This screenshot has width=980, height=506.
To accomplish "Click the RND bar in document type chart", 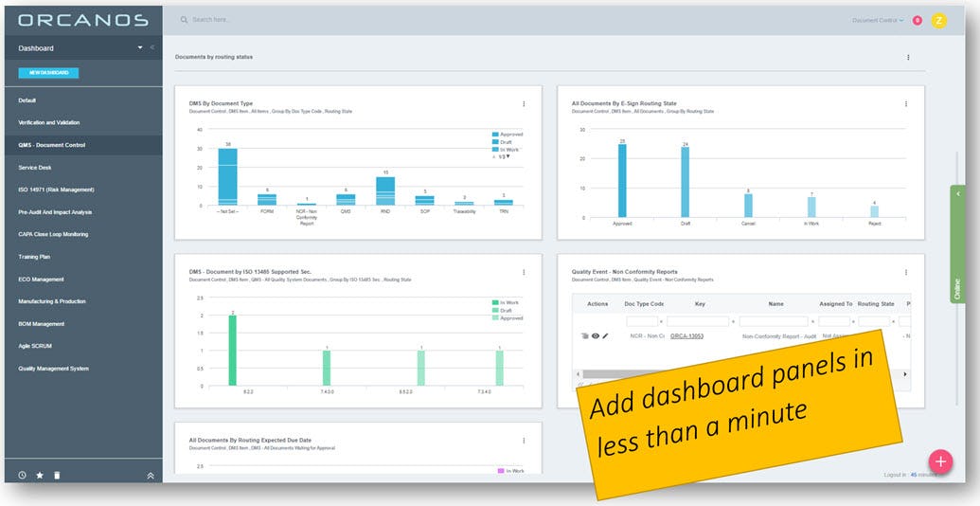I will 385,190.
